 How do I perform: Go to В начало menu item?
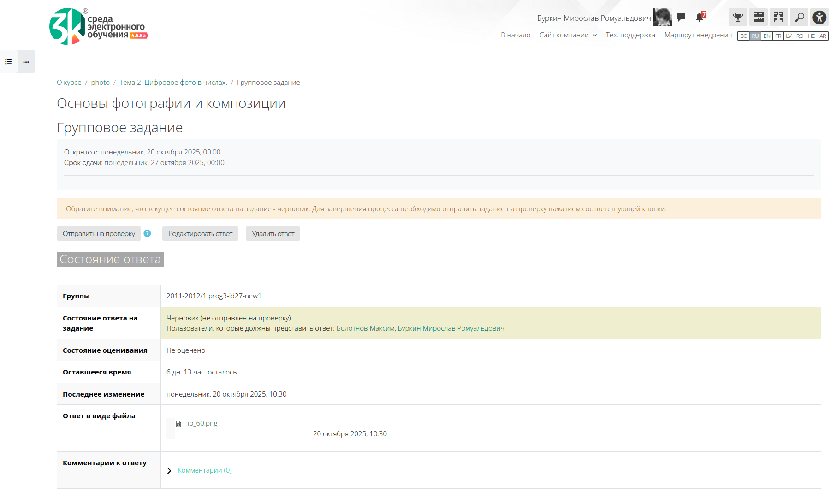click(x=515, y=35)
